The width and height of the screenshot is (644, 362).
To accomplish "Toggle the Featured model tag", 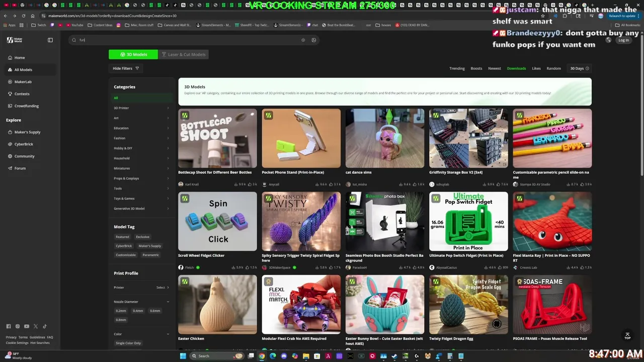I will 122,237.
